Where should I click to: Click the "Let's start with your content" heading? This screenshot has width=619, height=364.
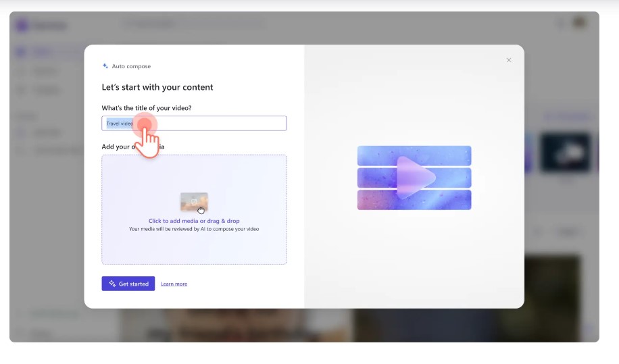click(157, 87)
